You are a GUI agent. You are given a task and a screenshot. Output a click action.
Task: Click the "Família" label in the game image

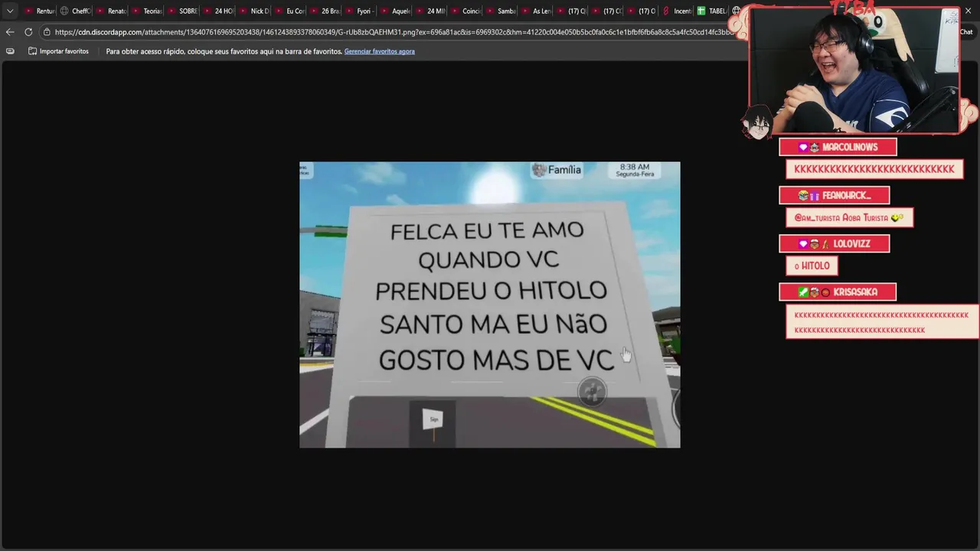557,170
